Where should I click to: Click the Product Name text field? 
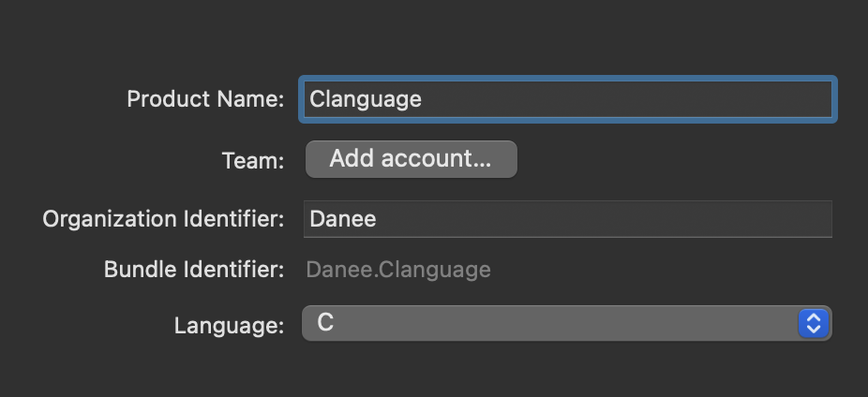coord(566,99)
